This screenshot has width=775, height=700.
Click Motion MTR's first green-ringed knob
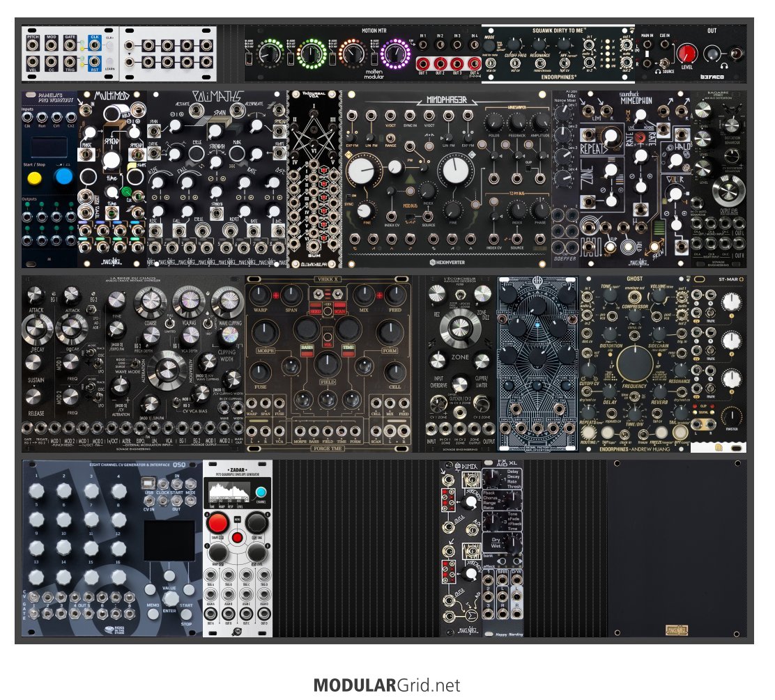tap(270, 54)
